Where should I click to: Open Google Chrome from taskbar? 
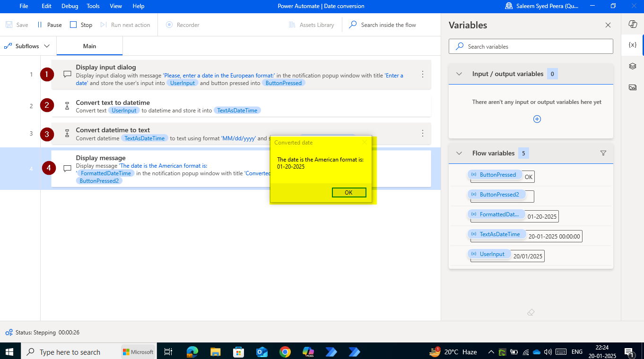pyautogui.click(x=285, y=351)
